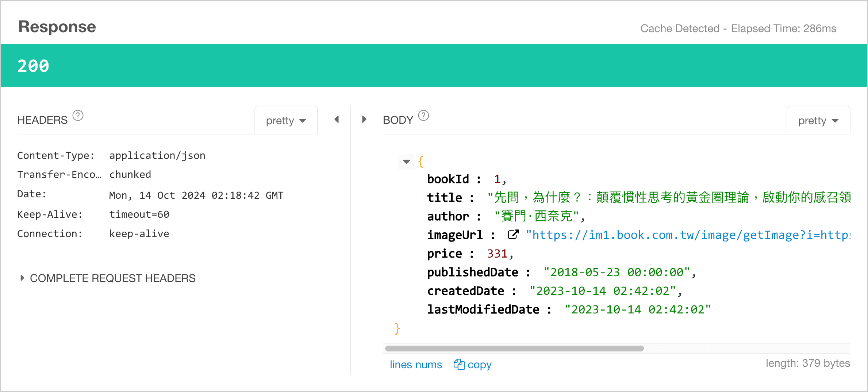Click the price value 331
The width and height of the screenshot is (868, 392).
click(497, 254)
